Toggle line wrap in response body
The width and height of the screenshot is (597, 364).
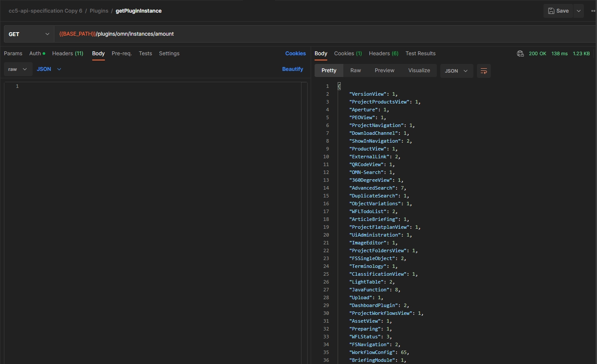click(x=483, y=71)
